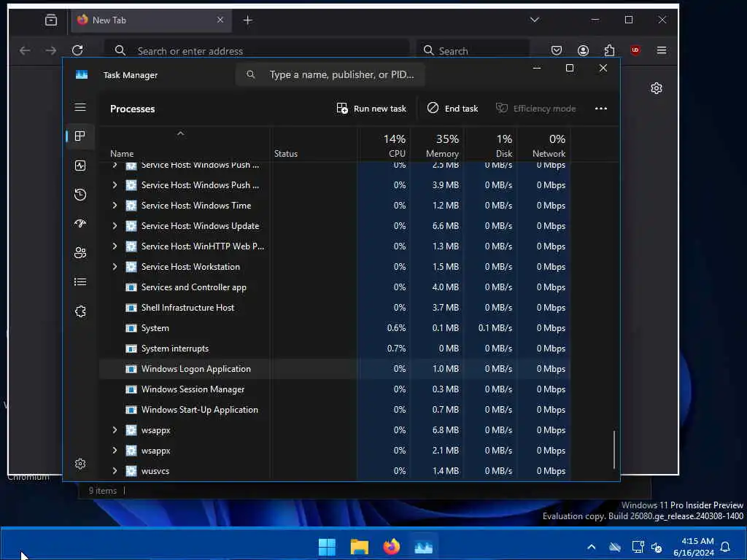Open Firefox new tab personalize gear

[657, 88]
